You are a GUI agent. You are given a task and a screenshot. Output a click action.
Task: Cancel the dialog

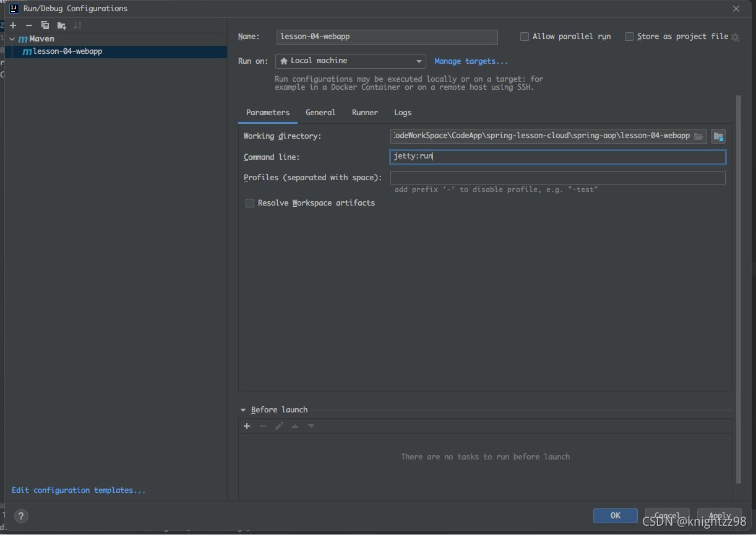coord(667,515)
